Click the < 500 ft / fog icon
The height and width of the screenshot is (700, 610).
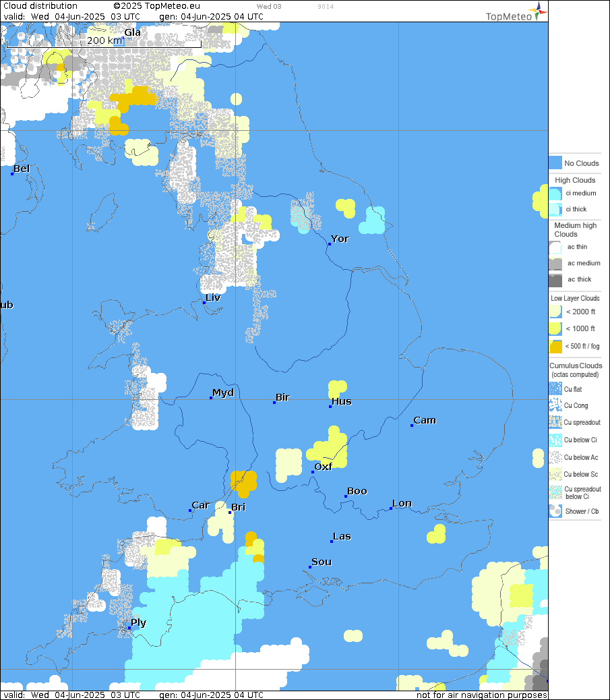click(x=555, y=347)
